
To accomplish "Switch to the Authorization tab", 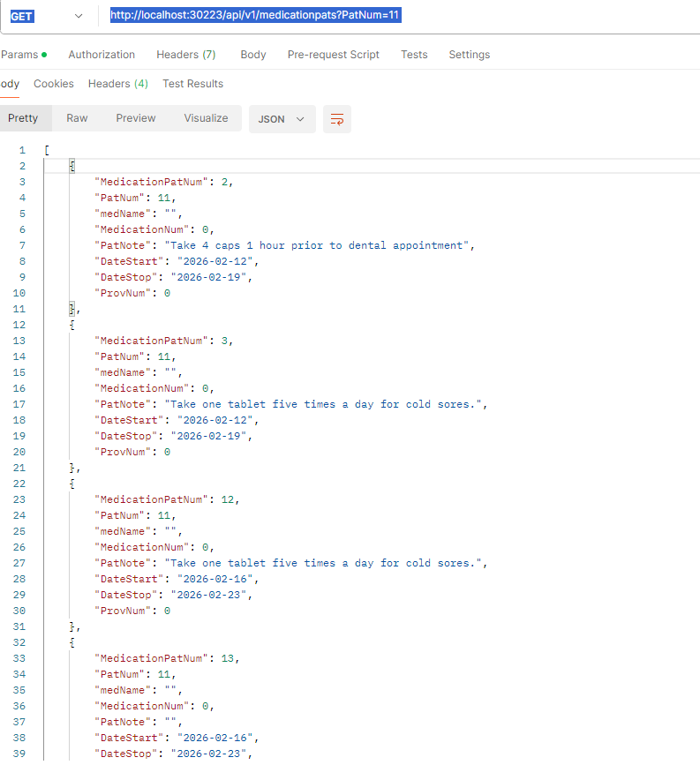I will [x=102, y=55].
